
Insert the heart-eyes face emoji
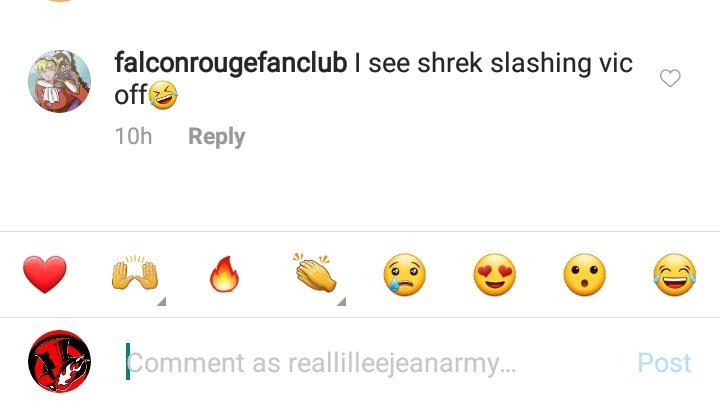point(495,275)
